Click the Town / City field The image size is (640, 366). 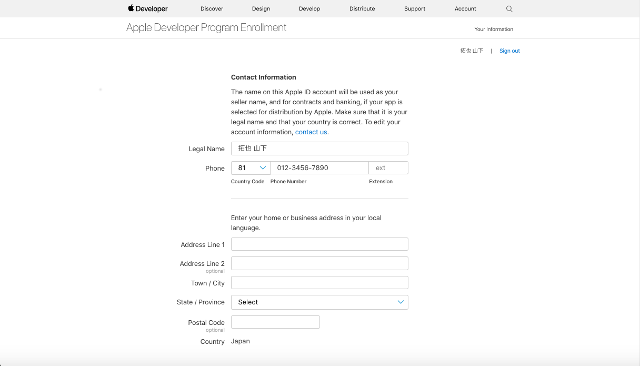click(320, 283)
